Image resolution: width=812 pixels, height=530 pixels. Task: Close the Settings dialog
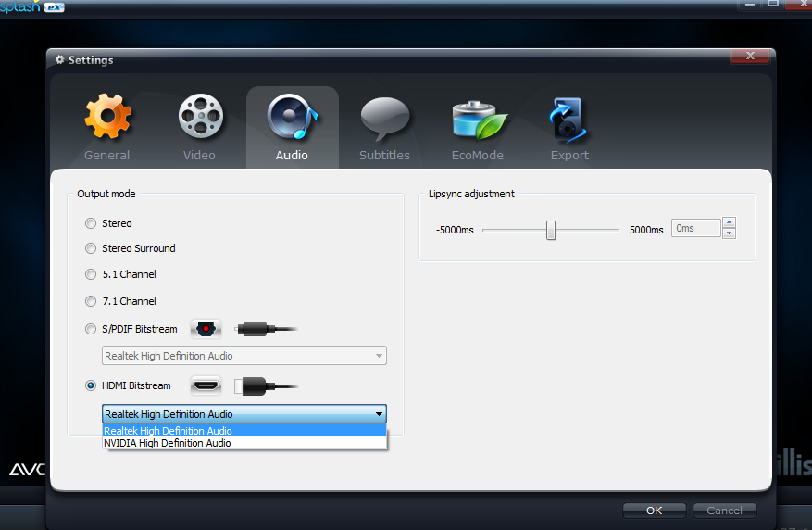tap(750, 56)
